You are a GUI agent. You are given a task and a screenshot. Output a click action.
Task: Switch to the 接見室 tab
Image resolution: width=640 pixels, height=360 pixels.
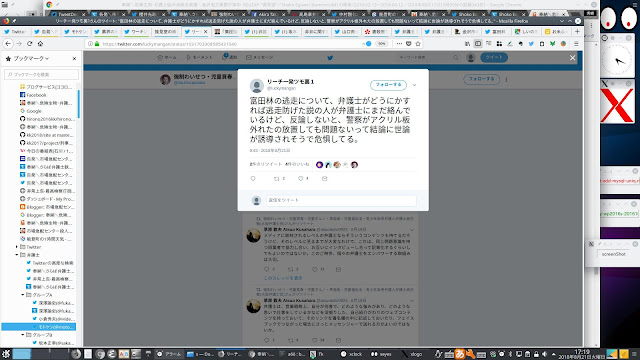165,31
